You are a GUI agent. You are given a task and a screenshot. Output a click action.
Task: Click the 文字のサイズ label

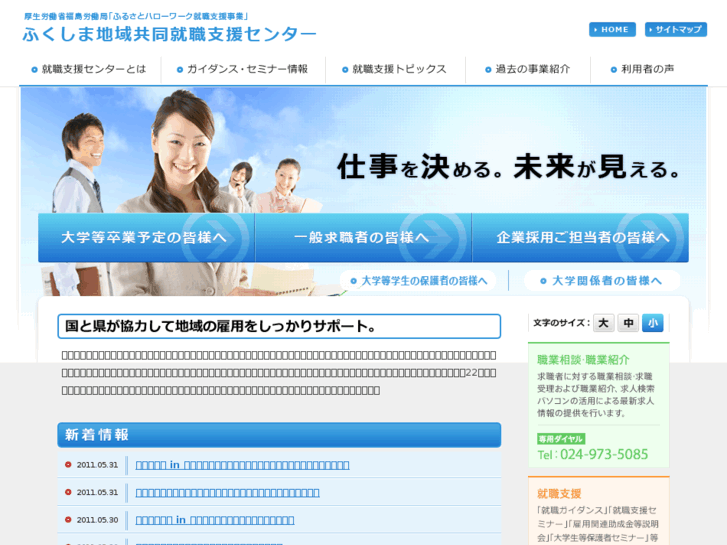(561, 323)
